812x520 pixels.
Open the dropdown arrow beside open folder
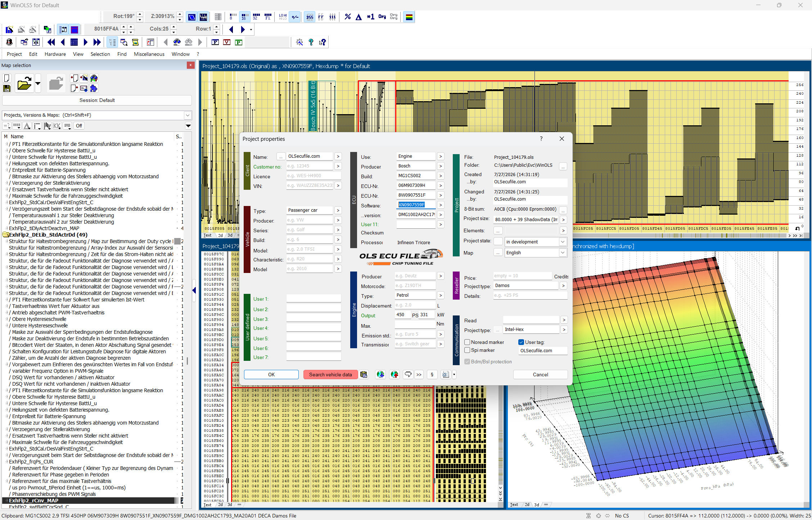coord(38,84)
